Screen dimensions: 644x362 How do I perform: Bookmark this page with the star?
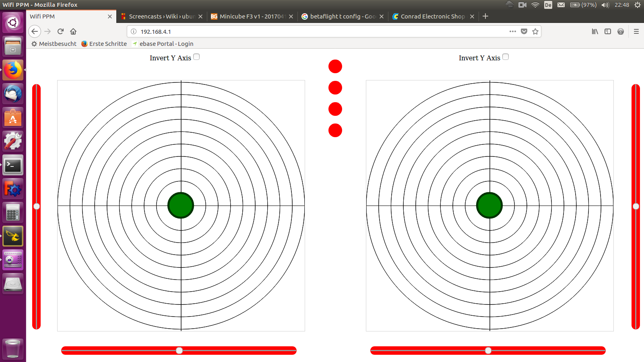pyautogui.click(x=535, y=31)
